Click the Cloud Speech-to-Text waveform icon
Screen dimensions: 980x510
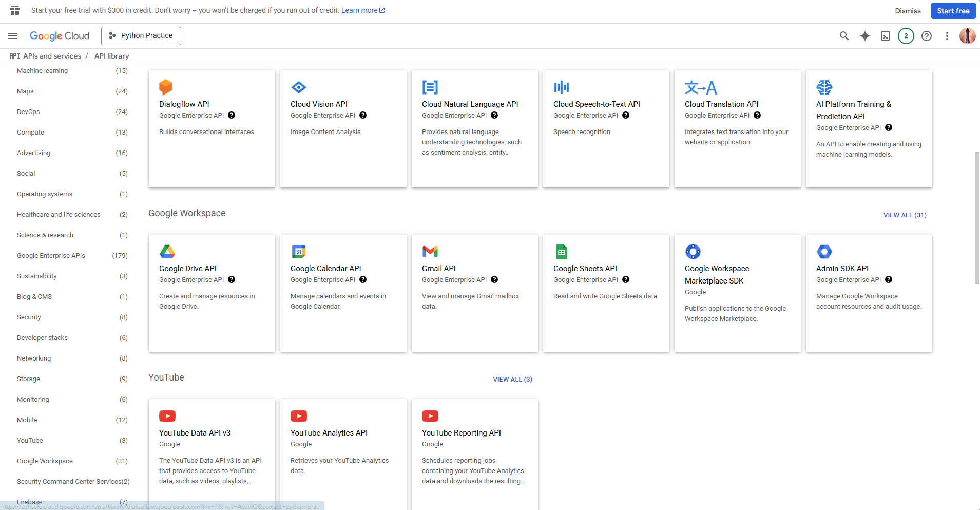click(562, 87)
